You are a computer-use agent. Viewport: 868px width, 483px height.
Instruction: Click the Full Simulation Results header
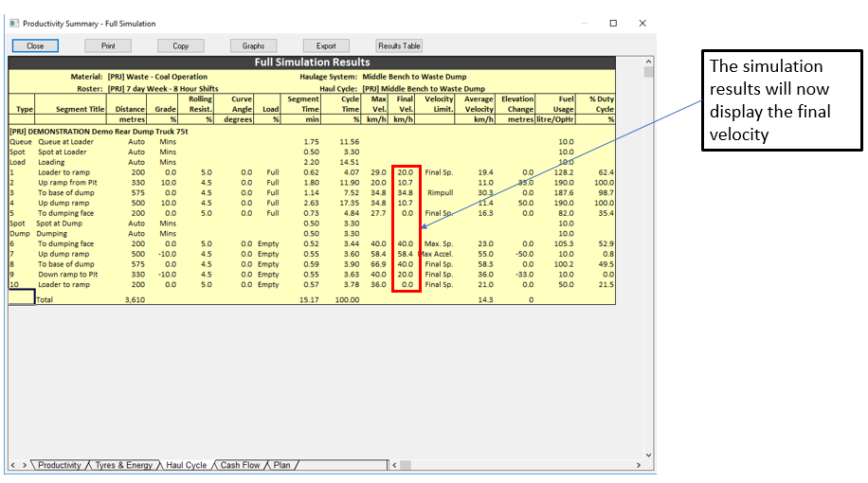click(x=312, y=63)
